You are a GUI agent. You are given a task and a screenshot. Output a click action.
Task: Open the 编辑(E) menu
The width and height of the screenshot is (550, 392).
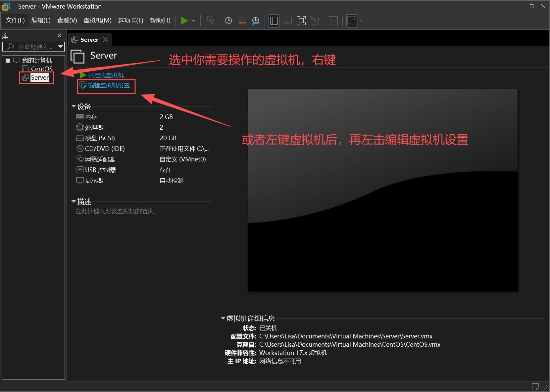pos(41,21)
